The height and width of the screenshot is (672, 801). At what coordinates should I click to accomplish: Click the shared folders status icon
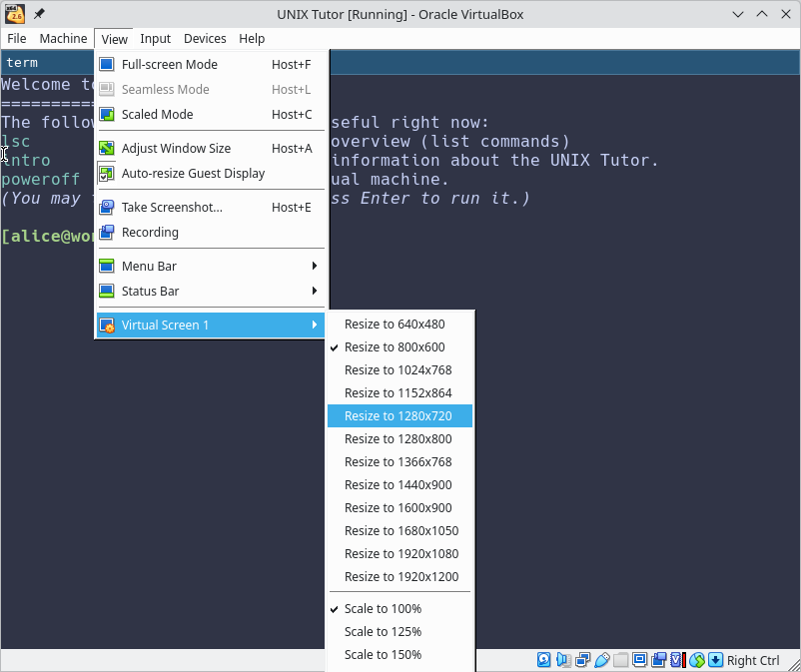(620, 660)
